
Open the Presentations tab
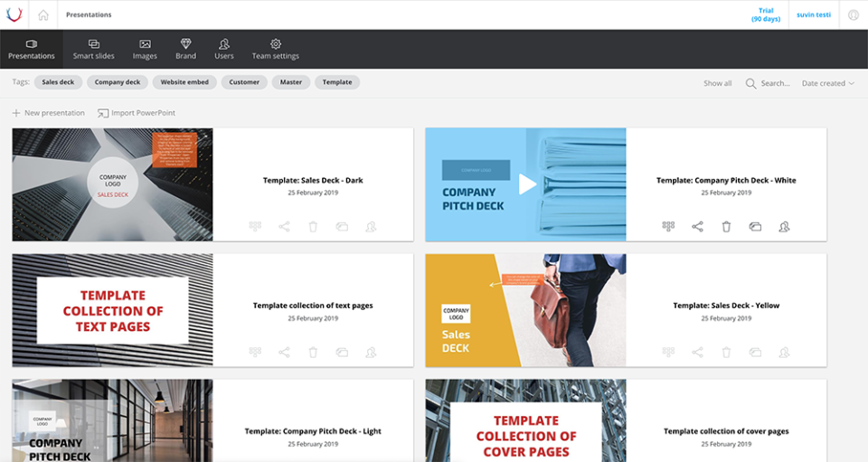(x=32, y=49)
